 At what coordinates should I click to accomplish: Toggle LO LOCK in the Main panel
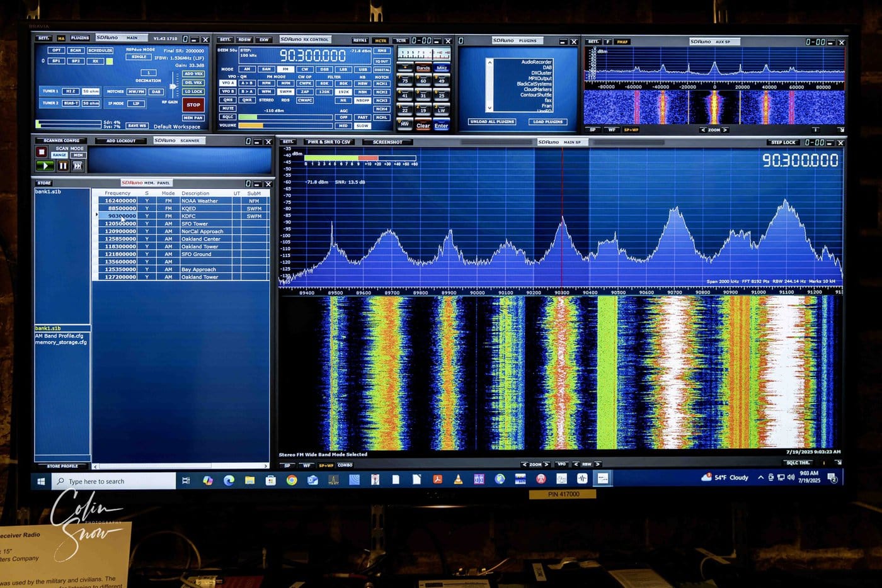coord(193,91)
